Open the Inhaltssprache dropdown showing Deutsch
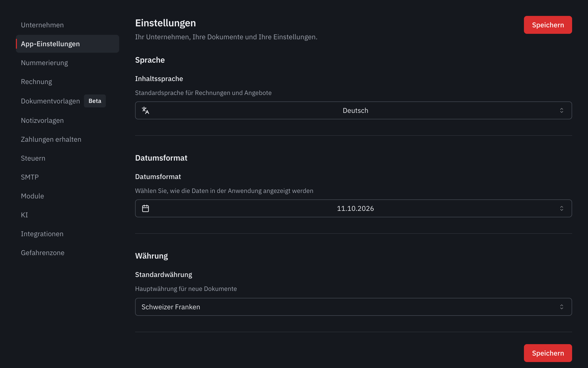Image resolution: width=588 pixels, height=368 pixels. coord(353,110)
